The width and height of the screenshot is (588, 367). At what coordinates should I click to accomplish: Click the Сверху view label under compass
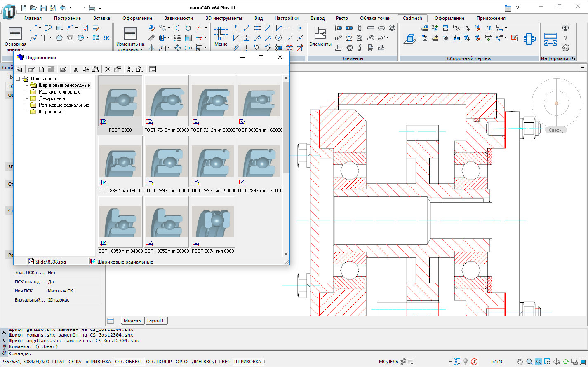click(556, 130)
